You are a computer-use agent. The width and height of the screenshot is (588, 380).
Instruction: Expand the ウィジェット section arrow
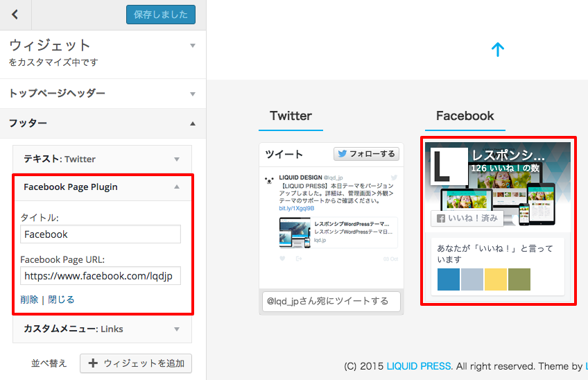(192, 46)
